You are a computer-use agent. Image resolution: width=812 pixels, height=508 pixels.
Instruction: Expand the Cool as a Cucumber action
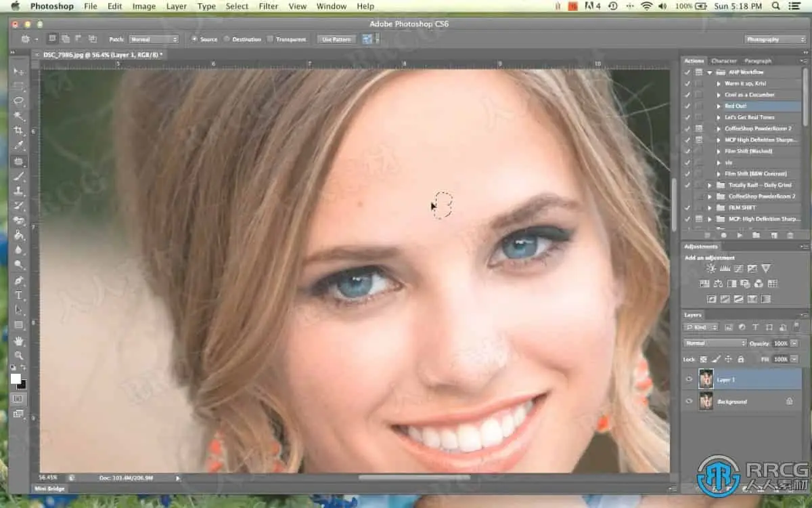719,95
